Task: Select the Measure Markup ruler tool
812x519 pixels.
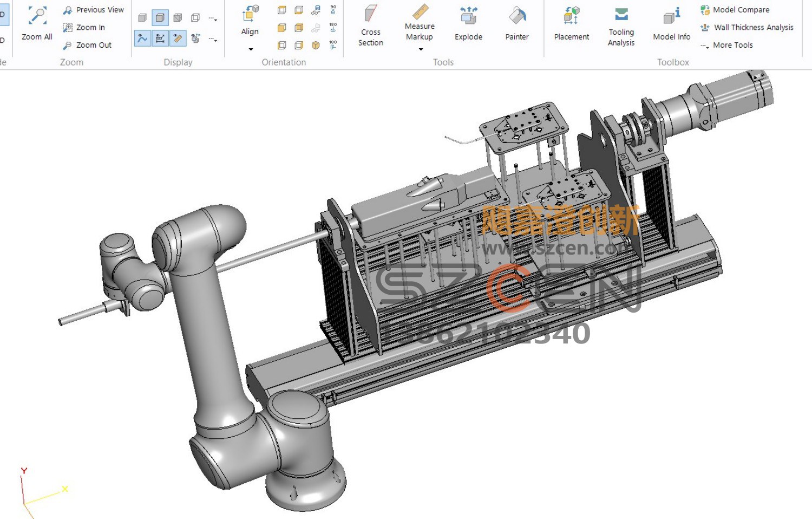Action: (420, 22)
